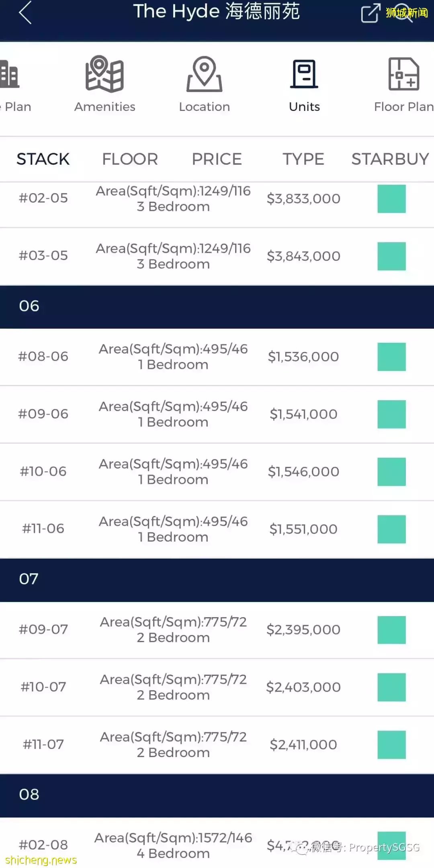The width and height of the screenshot is (434, 868).
Task: Sort by STACK column header
Action: (43, 159)
